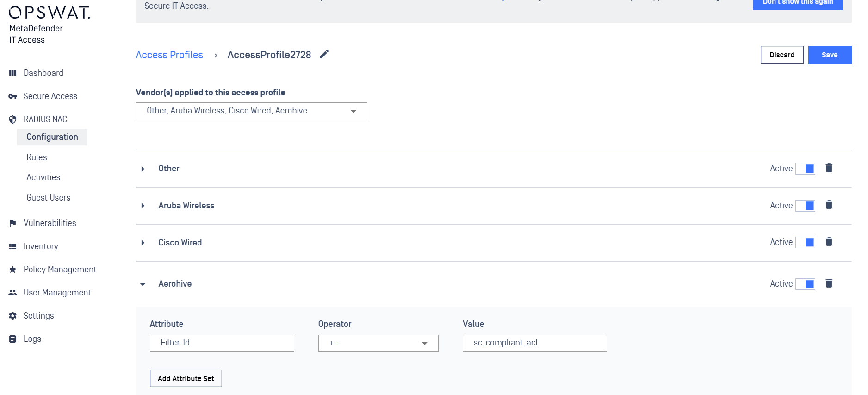Screen dimensions: 868x395
Task: Select Configuration submenu item
Action: click(x=52, y=137)
